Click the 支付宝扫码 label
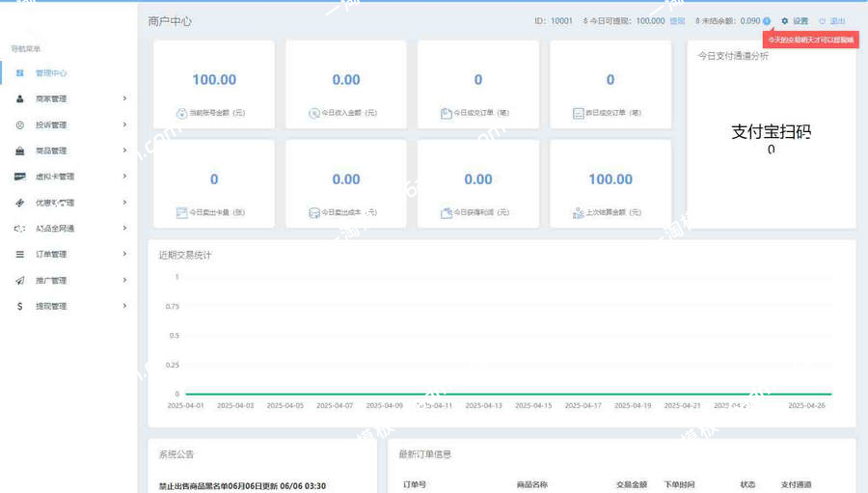The width and height of the screenshot is (868, 493). 772,132
